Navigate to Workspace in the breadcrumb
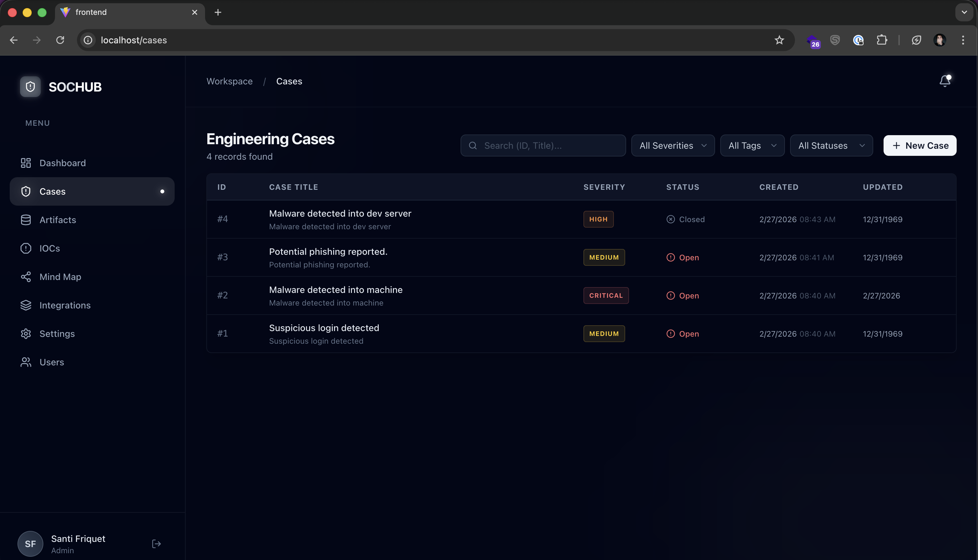The image size is (978, 560). pos(229,81)
